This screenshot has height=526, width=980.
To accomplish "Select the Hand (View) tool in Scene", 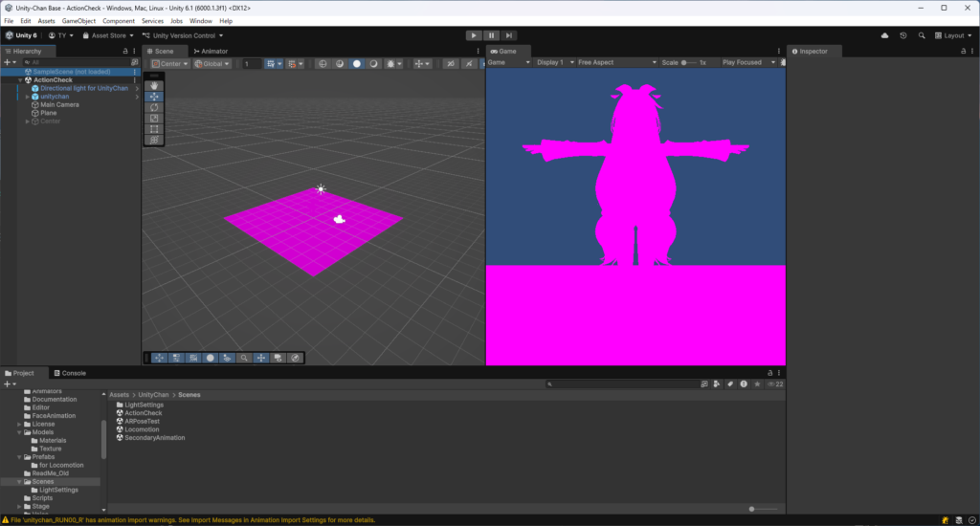I will tap(154, 86).
